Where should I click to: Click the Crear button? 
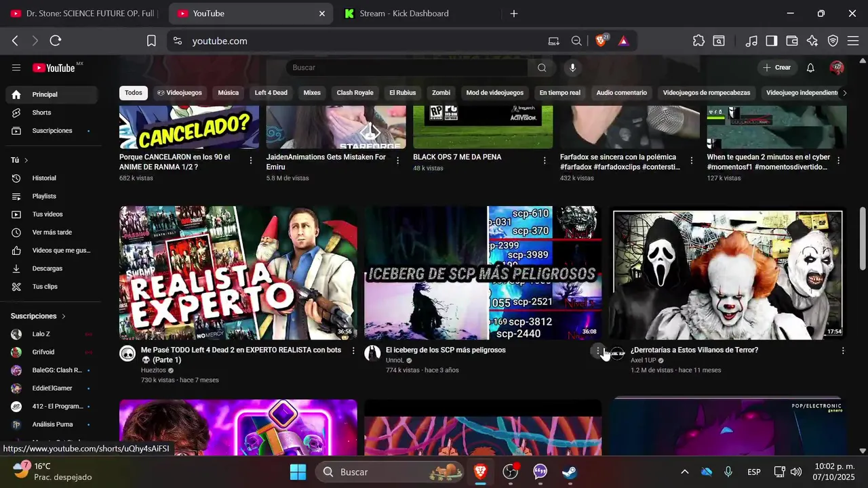pos(776,68)
